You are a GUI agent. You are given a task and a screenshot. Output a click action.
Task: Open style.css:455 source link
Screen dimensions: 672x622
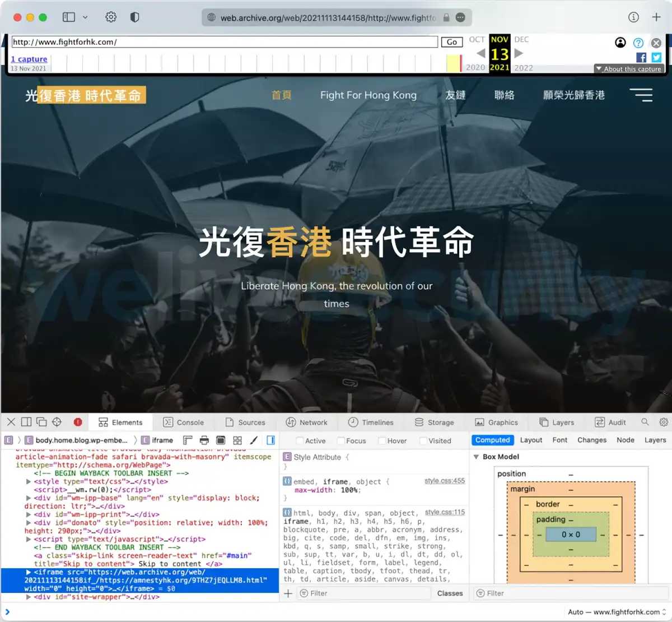click(445, 481)
